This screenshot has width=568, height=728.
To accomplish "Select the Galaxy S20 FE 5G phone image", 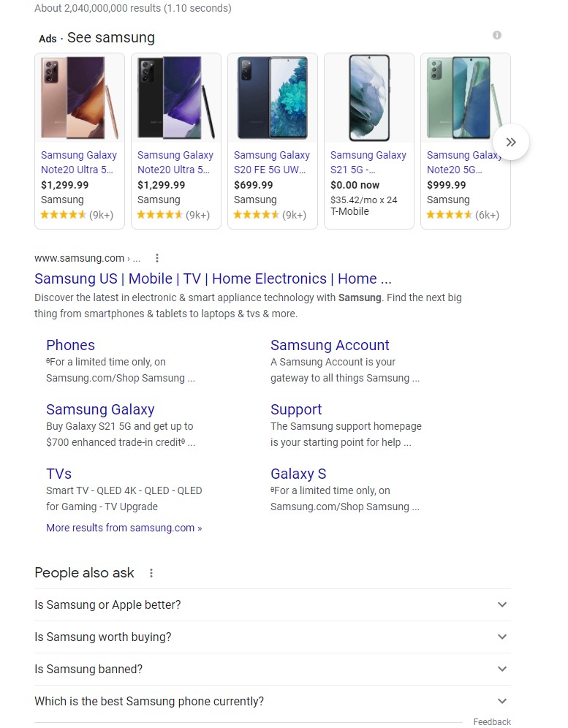I will coord(273,98).
